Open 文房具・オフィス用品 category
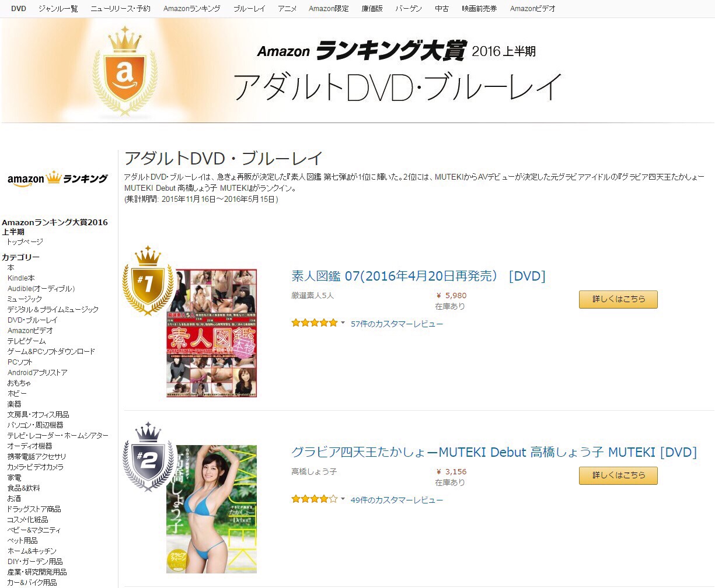715x588 pixels. click(x=38, y=415)
